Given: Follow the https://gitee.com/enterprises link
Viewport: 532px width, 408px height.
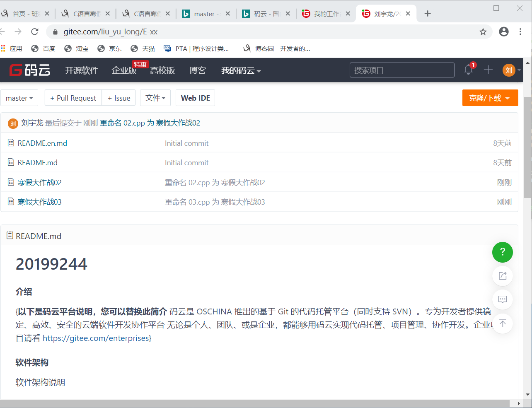Looking at the screenshot, I should point(96,338).
